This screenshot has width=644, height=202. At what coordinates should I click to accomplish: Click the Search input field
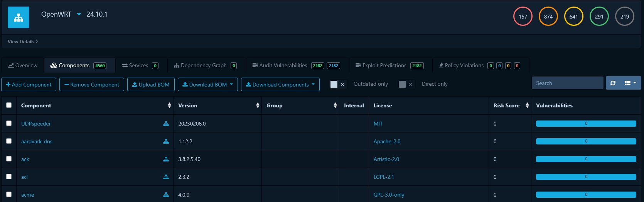coord(567,83)
